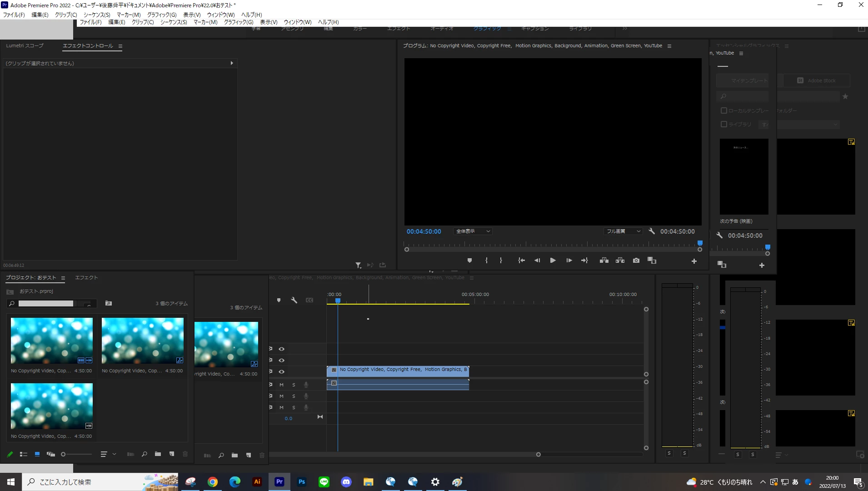Click the blue 0.0 value in track header
This screenshot has width=868, height=491.
(289, 419)
